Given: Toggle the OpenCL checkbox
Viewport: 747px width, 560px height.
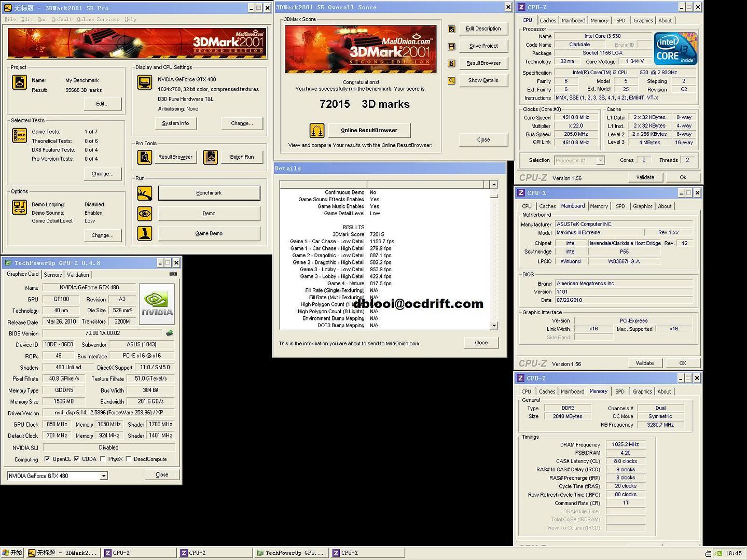Looking at the screenshot, I should [x=47, y=459].
